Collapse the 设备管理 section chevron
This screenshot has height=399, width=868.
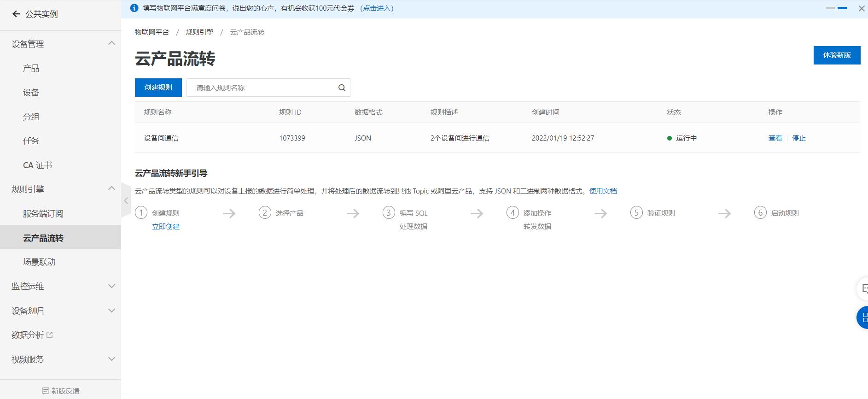pos(111,43)
